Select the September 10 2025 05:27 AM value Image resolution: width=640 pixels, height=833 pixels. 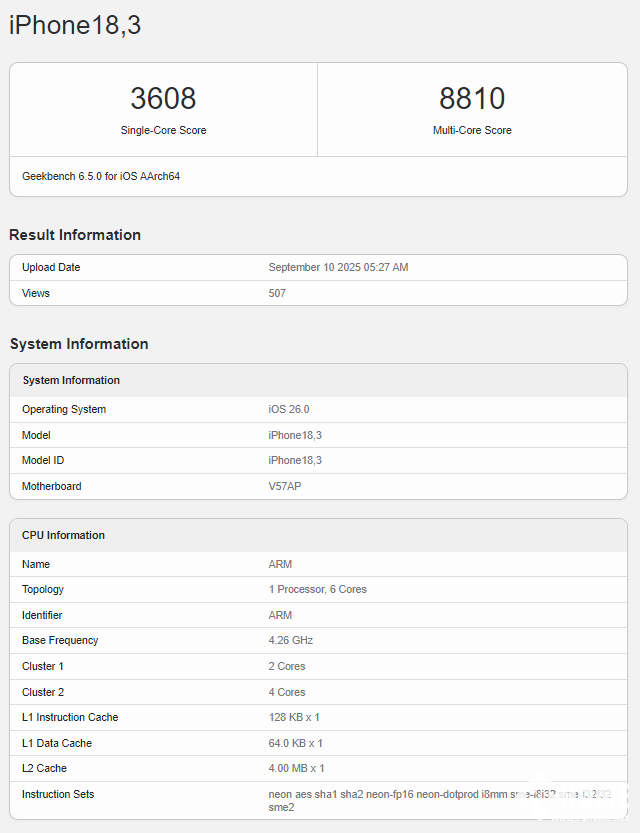[x=338, y=267]
